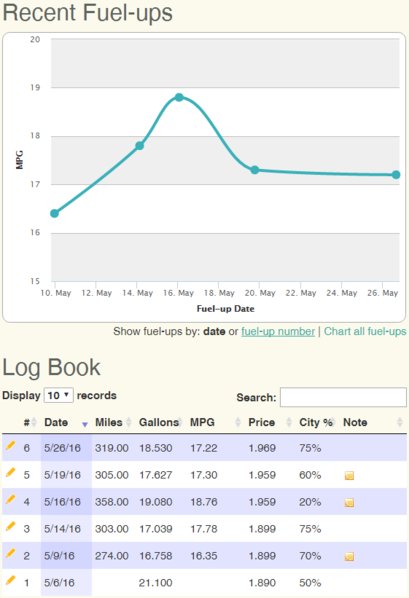This screenshot has width=409, height=598.
Task: Edit fuel-up 4 using its pencil icon
Action: [11, 499]
